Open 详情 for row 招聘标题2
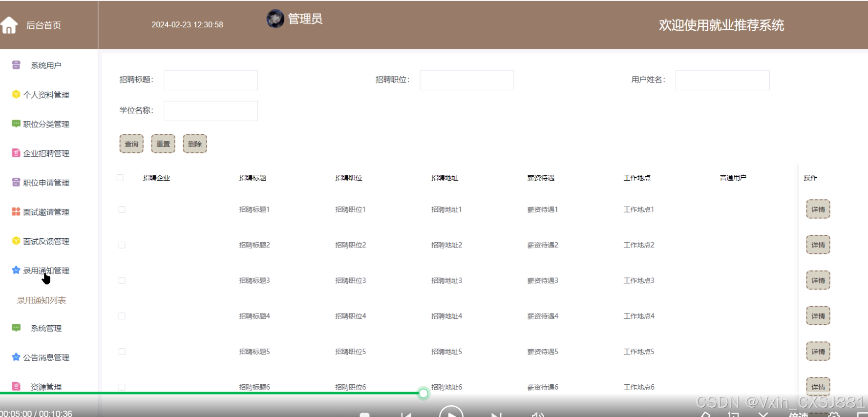 point(818,245)
